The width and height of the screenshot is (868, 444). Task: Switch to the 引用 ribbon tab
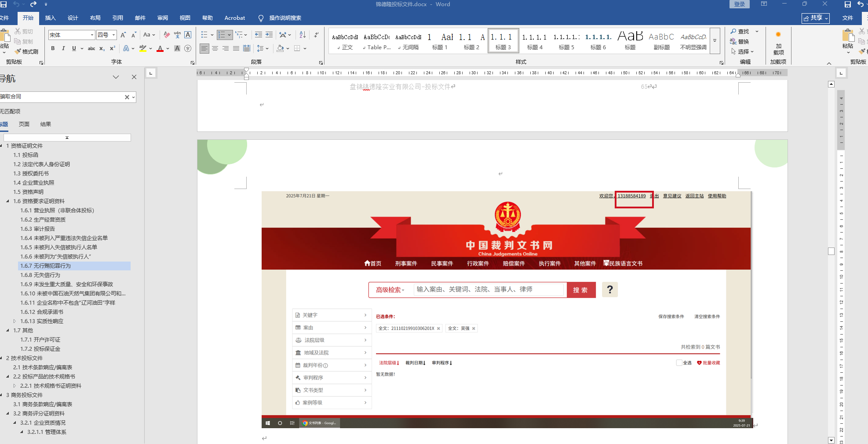click(x=118, y=18)
